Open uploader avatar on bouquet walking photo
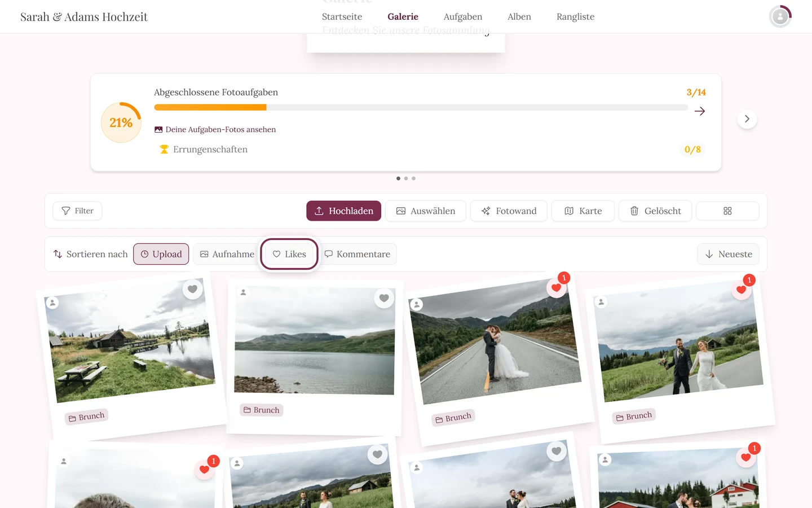 point(601,302)
